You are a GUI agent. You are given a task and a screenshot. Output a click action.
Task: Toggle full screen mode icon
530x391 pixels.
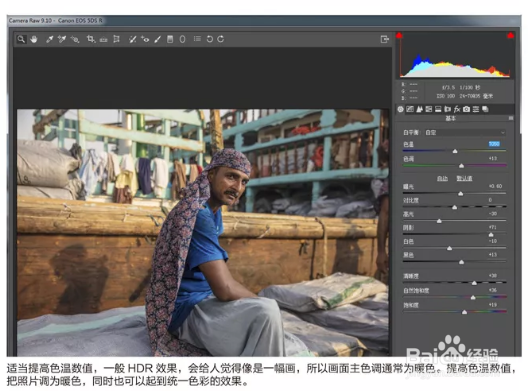click(x=385, y=39)
